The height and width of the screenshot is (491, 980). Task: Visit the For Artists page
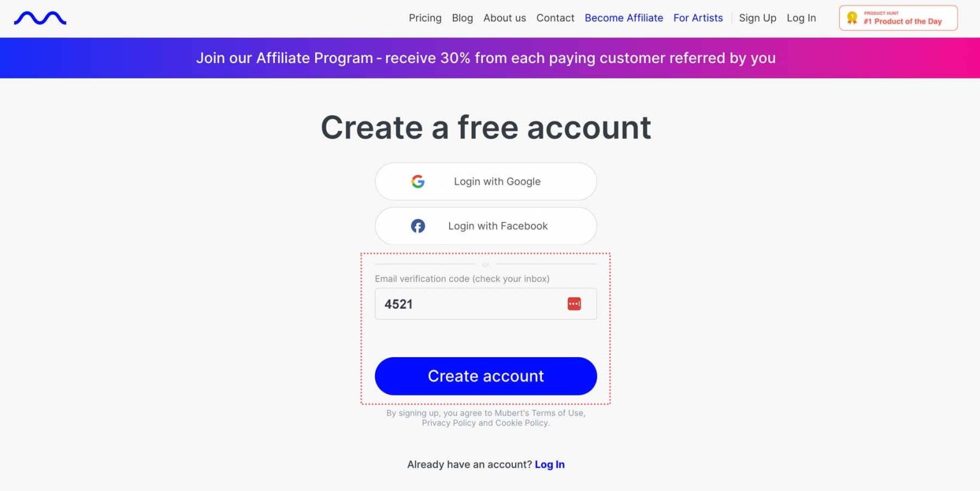(x=698, y=18)
